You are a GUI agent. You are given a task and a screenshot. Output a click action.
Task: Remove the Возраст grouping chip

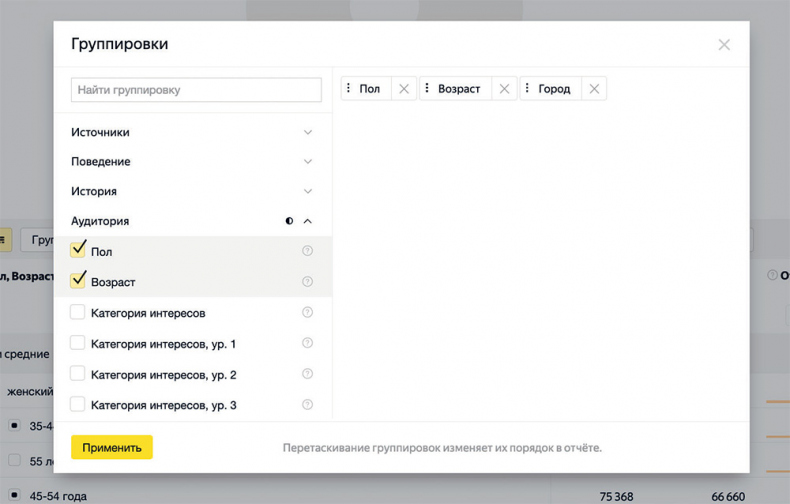tap(504, 89)
